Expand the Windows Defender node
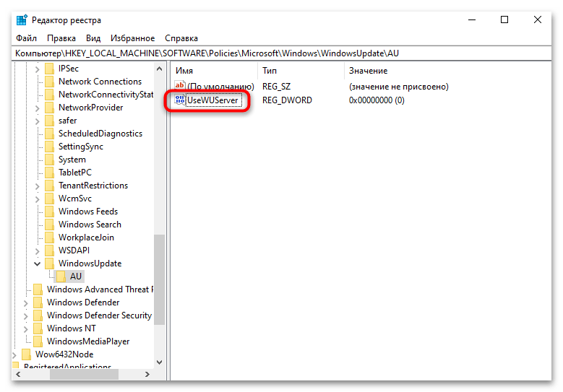Screen dimensions: 563x392 point(25,302)
